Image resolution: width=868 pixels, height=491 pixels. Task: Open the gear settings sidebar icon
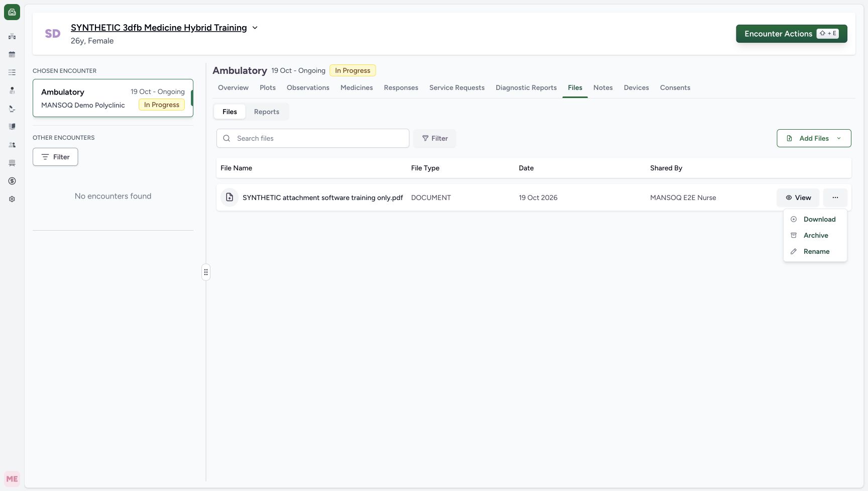point(12,199)
